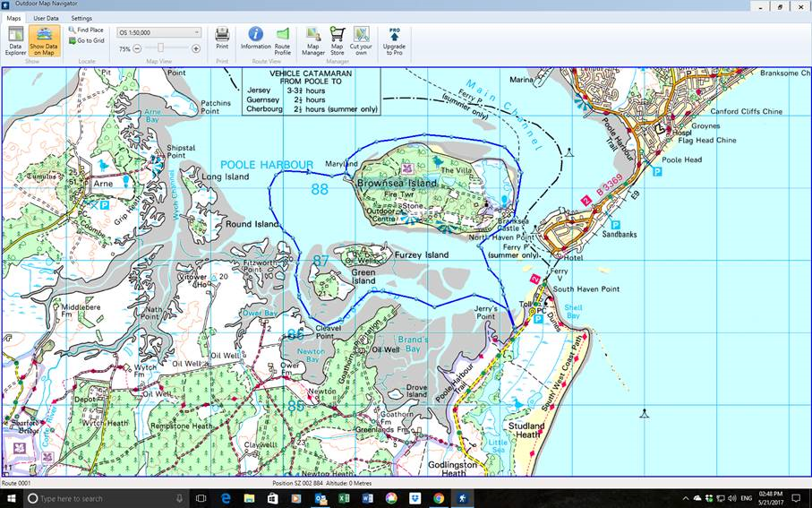812x508 pixels.
Task: Click the zoom in plus button
Action: [x=196, y=48]
